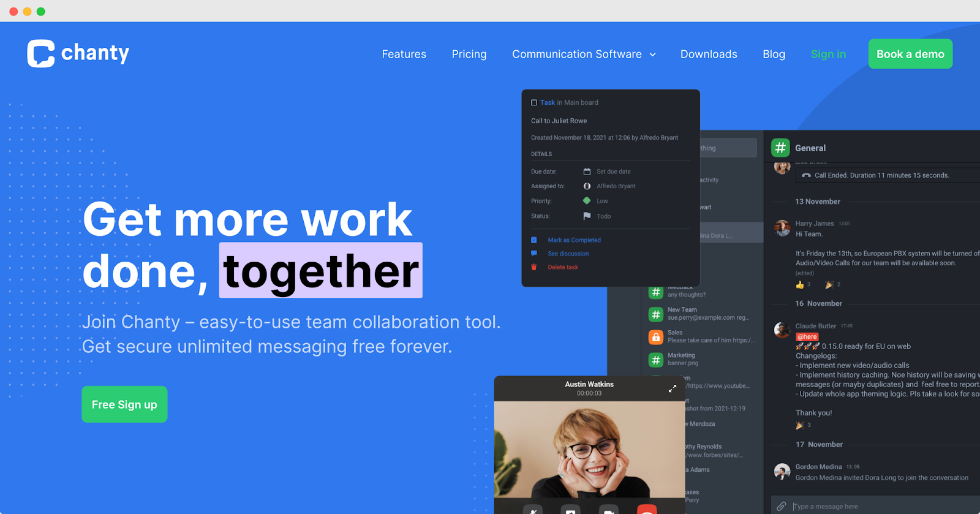Click Alfredo Bryant assignee avatar
Viewport: 980px width, 514px height.
587,186
